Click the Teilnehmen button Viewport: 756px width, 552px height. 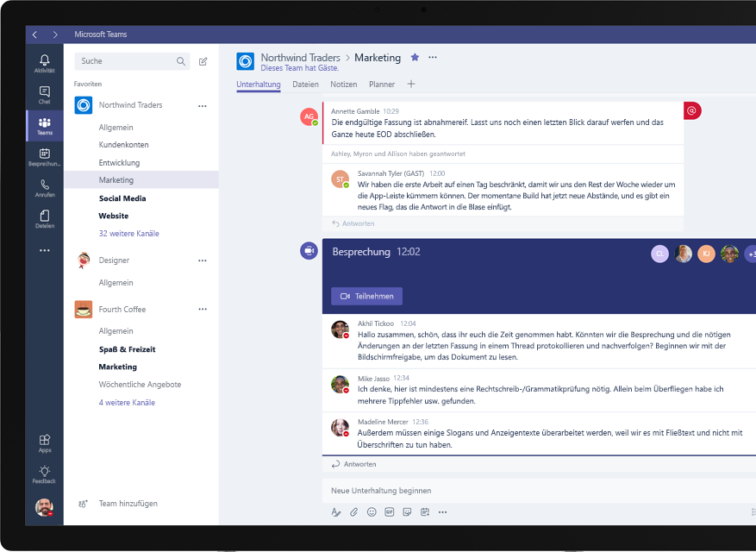click(x=367, y=296)
